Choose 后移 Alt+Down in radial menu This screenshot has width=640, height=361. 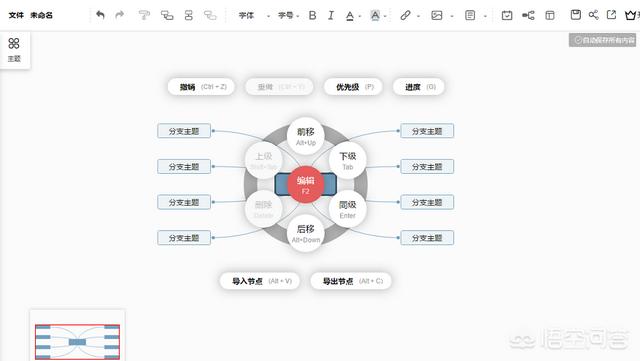tap(306, 233)
